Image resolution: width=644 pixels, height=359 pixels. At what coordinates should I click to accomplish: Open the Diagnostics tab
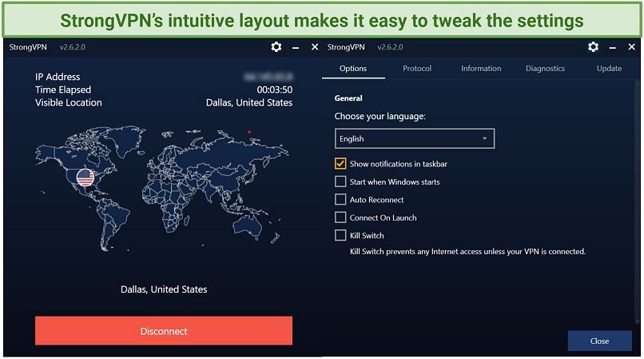545,69
